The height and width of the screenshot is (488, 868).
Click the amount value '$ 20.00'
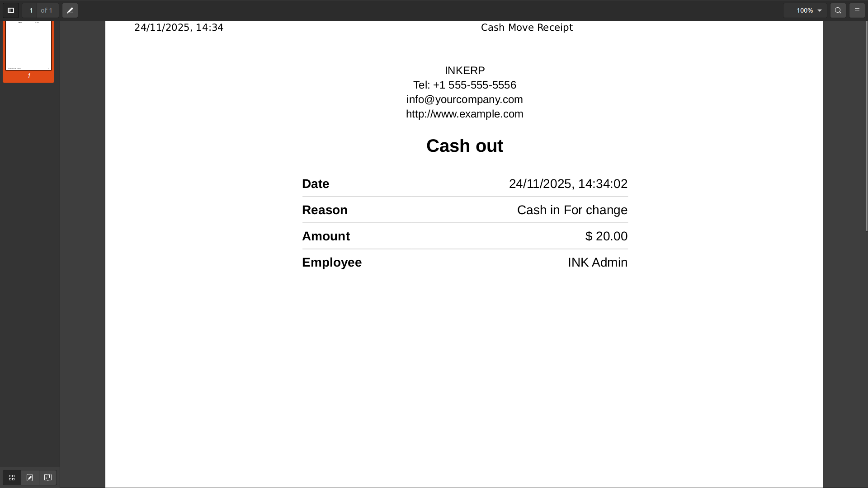(x=606, y=236)
